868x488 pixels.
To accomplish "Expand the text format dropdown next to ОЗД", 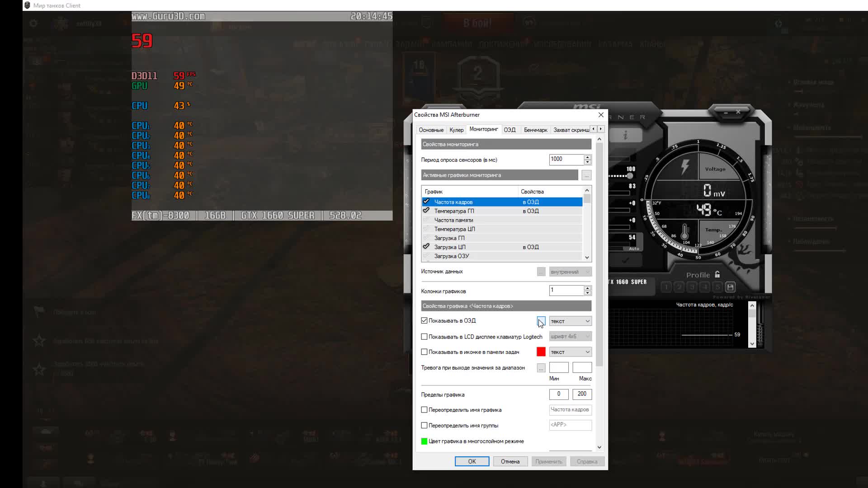I will [x=587, y=320].
